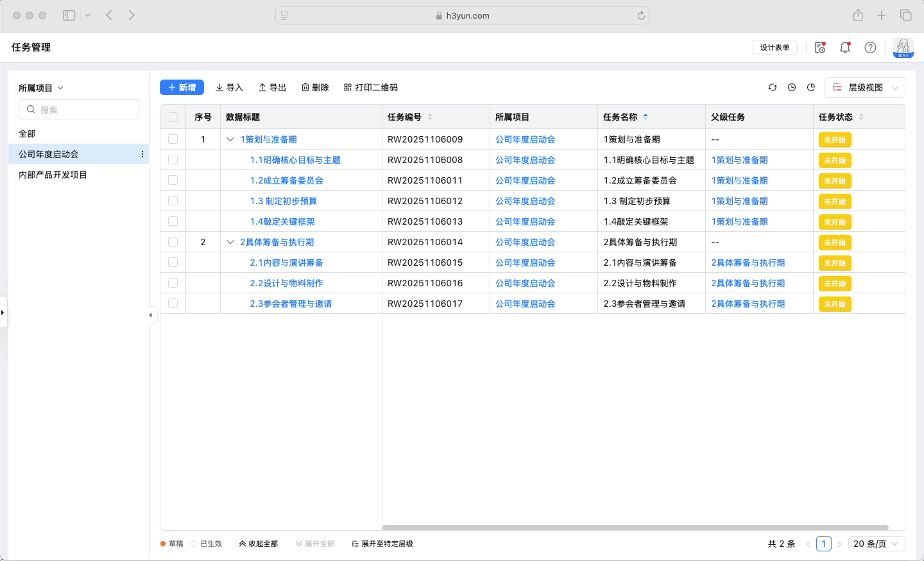Click the print QR code button

click(371, 87)
